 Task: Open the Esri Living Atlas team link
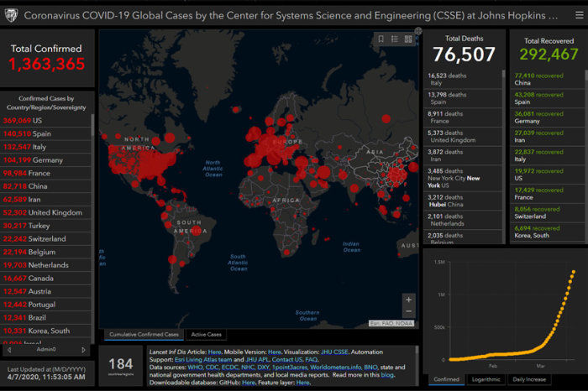pos(203,360)
